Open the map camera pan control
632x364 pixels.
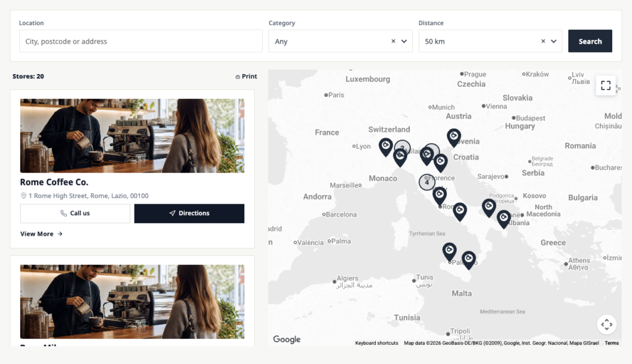[x=607, y=324]
